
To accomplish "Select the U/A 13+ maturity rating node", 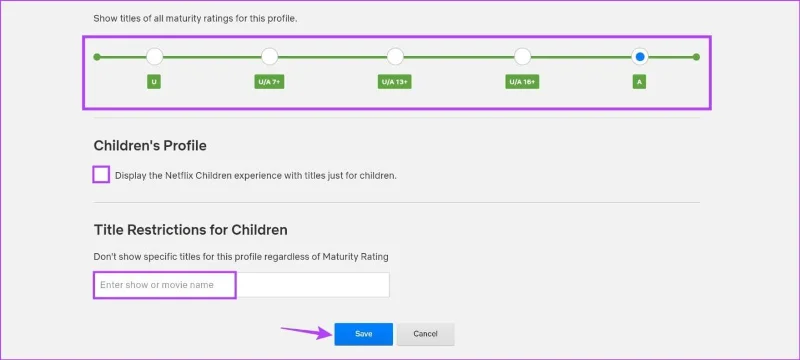I will tap(395, 57).
